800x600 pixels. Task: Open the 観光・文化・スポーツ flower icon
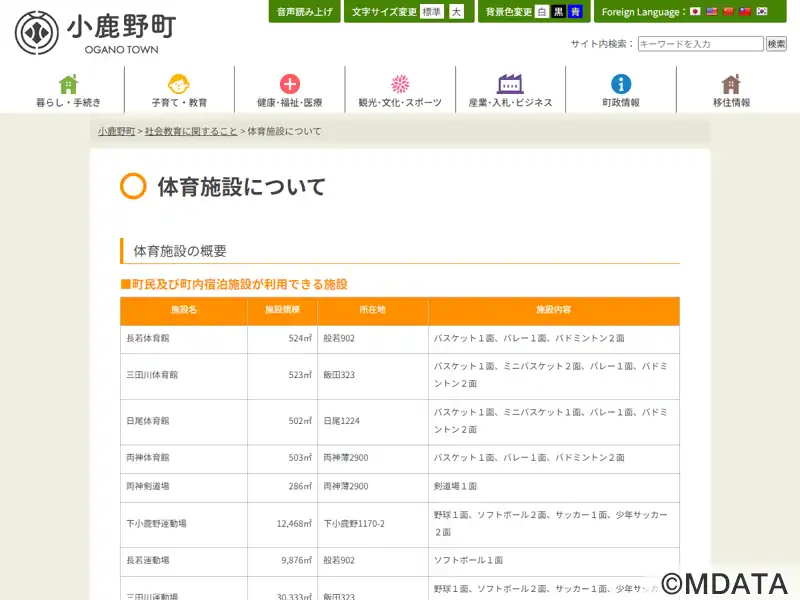coord(400,84)
